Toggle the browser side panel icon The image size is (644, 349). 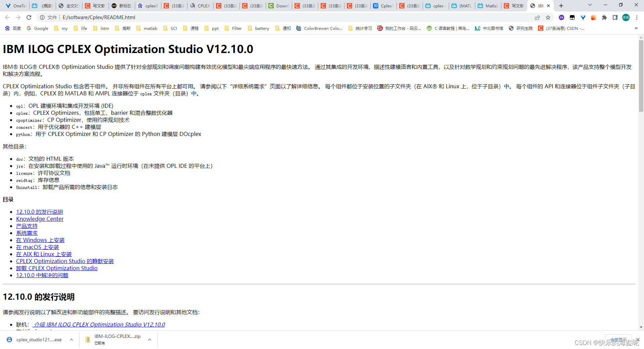click(615, 17)
